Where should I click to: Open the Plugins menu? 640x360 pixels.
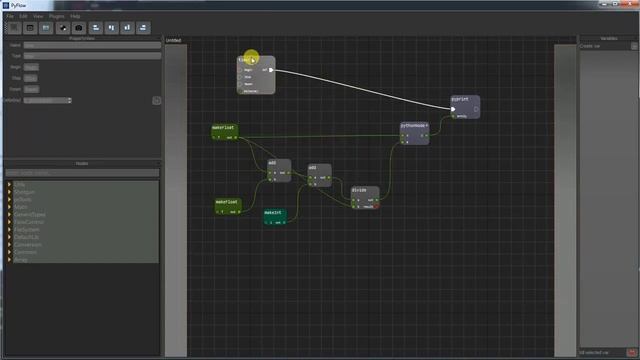pyautogui.click(x=56, y=16)
